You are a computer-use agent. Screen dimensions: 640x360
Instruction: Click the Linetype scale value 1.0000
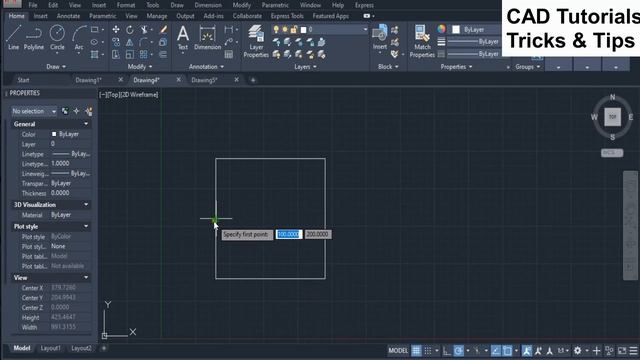click(x=60, y=163)
